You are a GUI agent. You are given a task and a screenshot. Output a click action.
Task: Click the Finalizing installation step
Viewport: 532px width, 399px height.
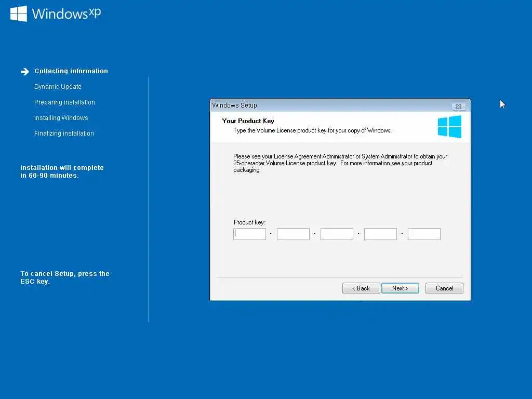(x=64, y=134)
